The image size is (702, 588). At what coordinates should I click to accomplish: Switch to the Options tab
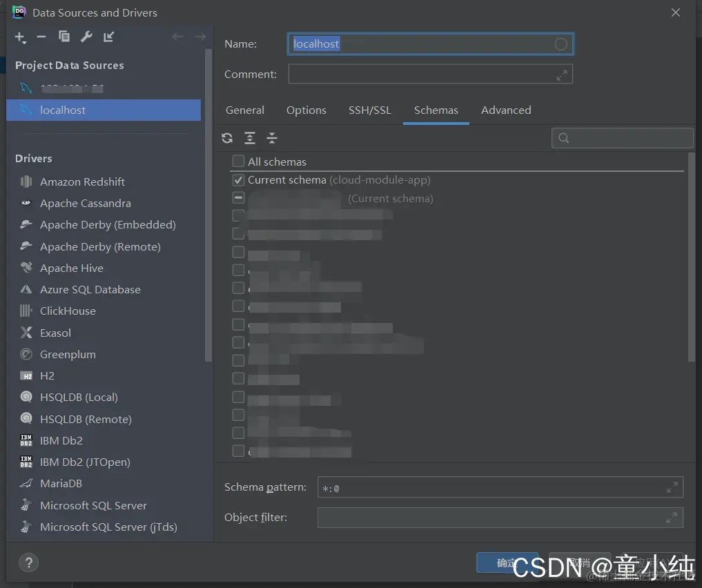pos(306,110)
